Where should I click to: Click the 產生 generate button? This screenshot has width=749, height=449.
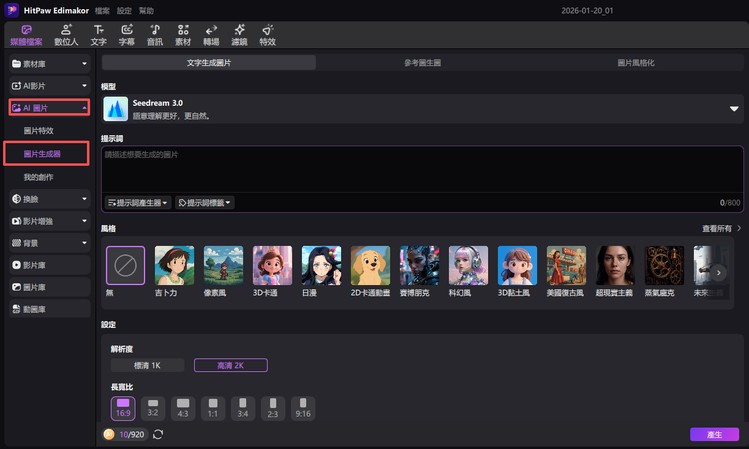(x=714, y=434)
